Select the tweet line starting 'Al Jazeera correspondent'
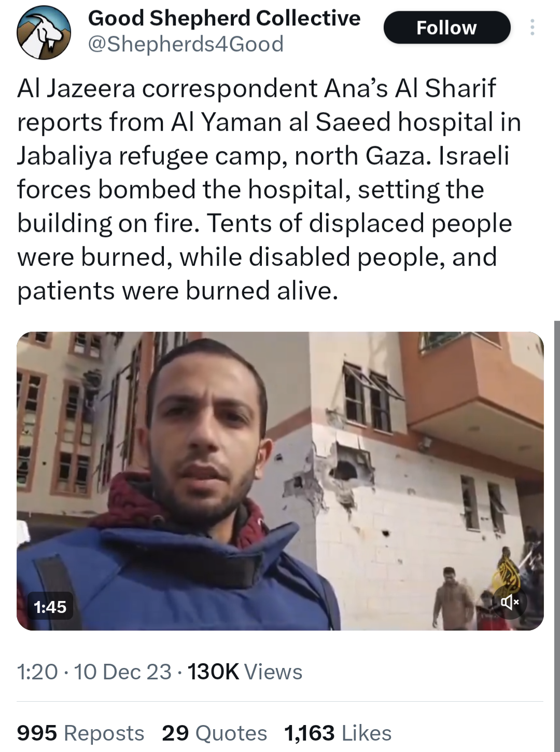Screen dimensions: 560x752 (x=257, y=88)
